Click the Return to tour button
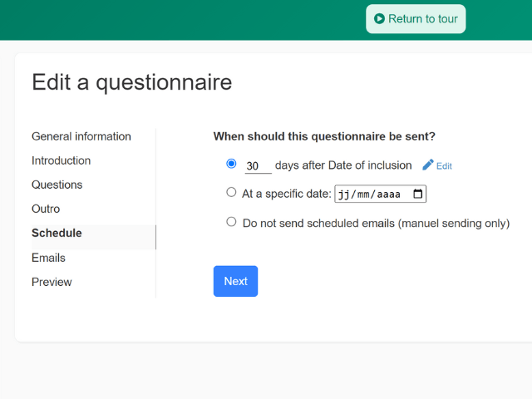This screenshot has width=532, height=399. [416, 19]
